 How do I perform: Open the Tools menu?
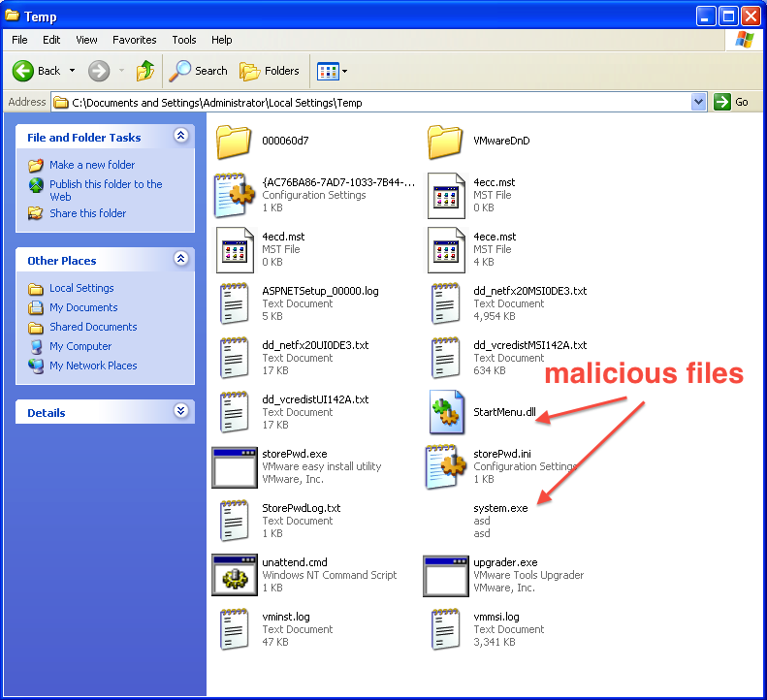click(184, 40)
